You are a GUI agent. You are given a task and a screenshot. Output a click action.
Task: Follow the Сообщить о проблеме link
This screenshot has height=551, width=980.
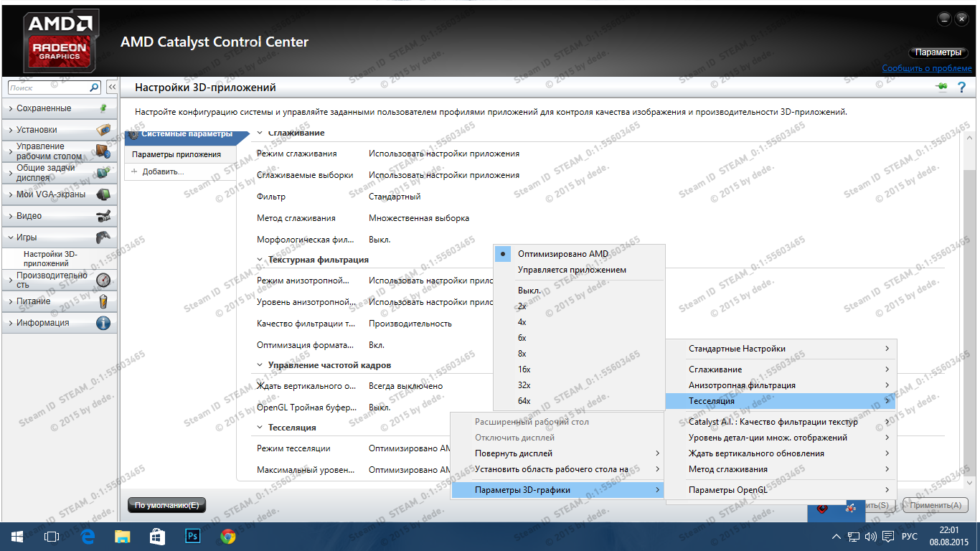(x=927, y=68)
